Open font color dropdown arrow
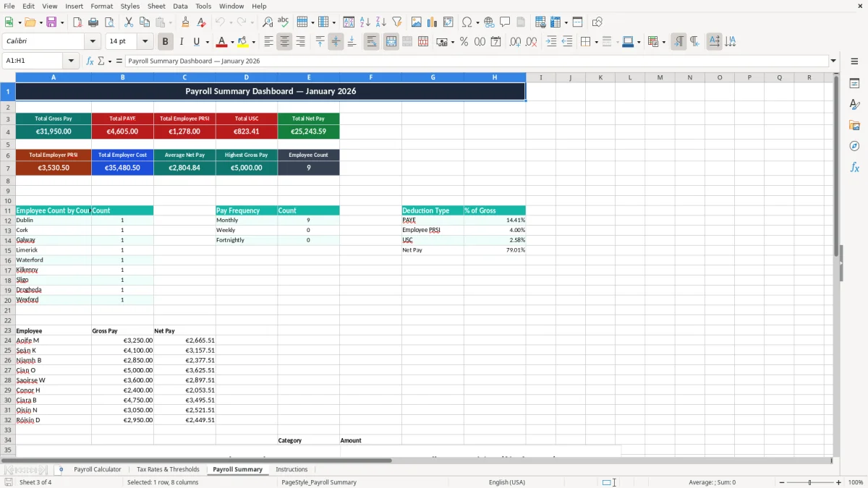This screenshot has width=868, height=488. pyautogui.click(x=232, y=42)
